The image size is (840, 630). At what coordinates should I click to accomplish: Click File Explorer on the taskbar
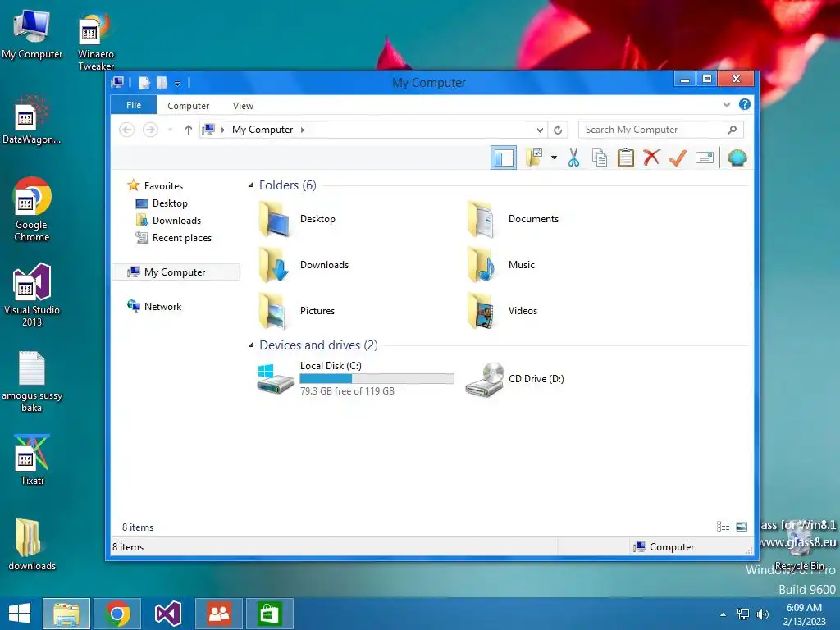[x=66, y=614]
